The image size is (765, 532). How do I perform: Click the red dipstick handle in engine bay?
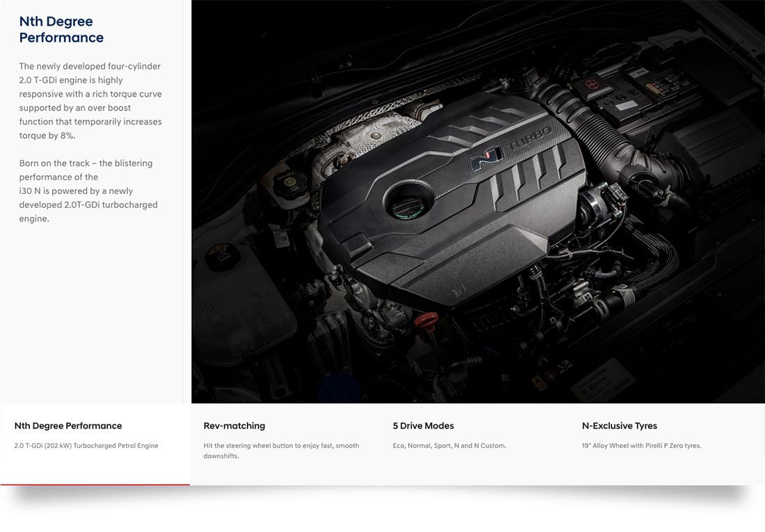(427, 321)
